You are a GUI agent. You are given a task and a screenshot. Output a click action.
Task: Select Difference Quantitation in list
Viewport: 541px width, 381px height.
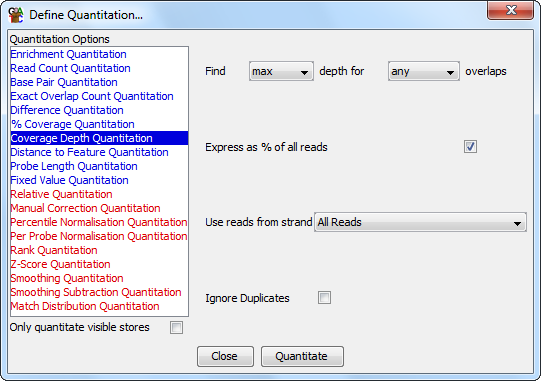tap(99, 110)
